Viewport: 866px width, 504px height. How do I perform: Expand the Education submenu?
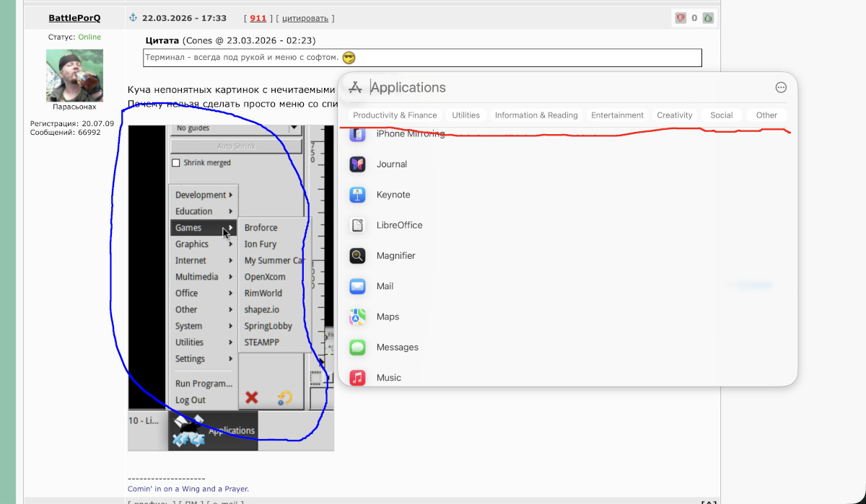point(204,211)
